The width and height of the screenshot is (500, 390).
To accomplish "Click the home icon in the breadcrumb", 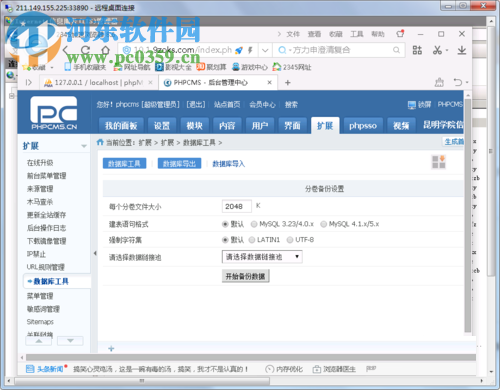I will pyautogui.click(x=100, y=142).
